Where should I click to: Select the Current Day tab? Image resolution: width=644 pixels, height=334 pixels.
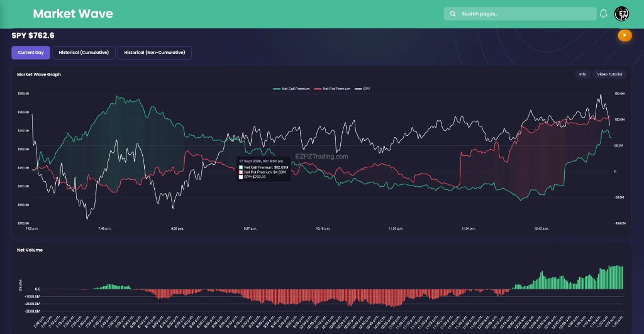(x=31, y=53)
